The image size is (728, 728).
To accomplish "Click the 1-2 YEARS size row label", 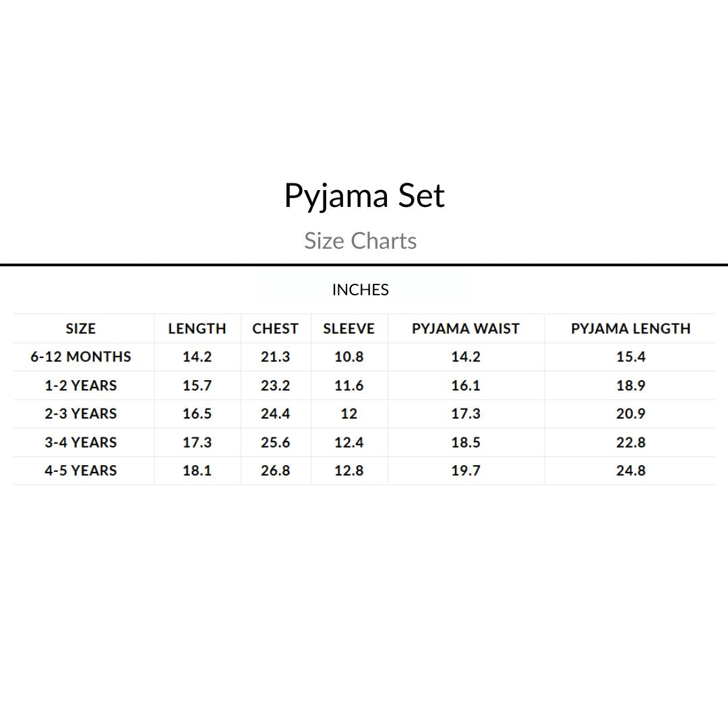I will click(81, 386).
